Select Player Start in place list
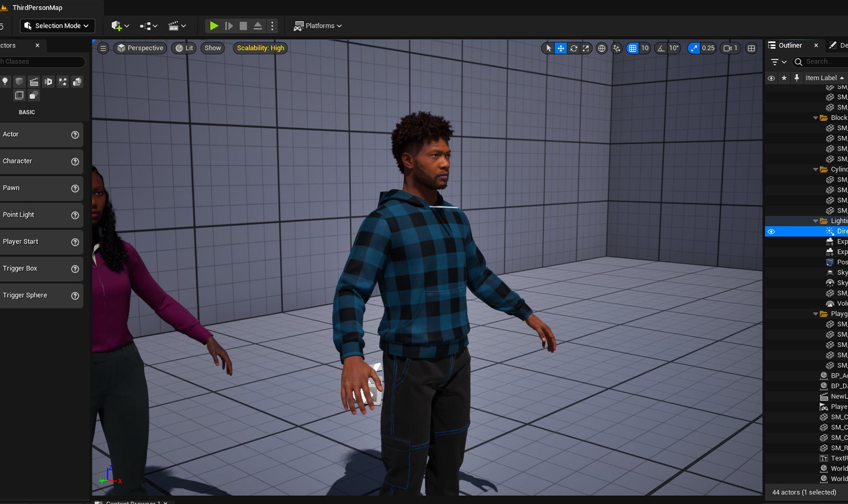The image size is (848, 504). coord(41,242)
